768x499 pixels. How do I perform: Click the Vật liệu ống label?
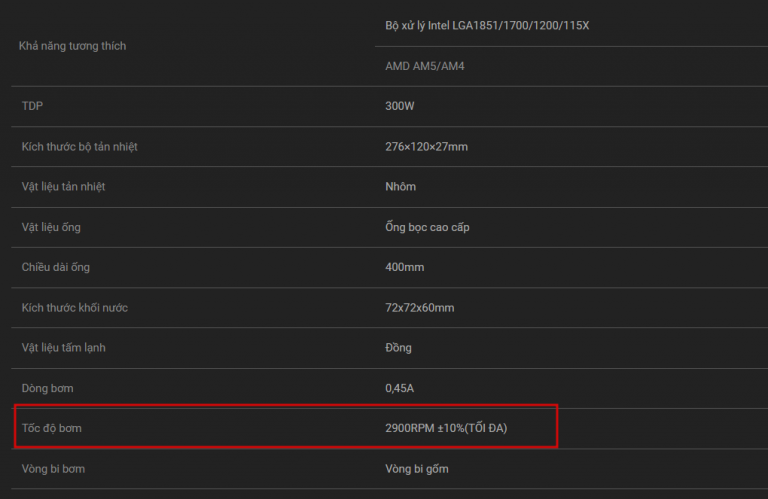[51, 227]
